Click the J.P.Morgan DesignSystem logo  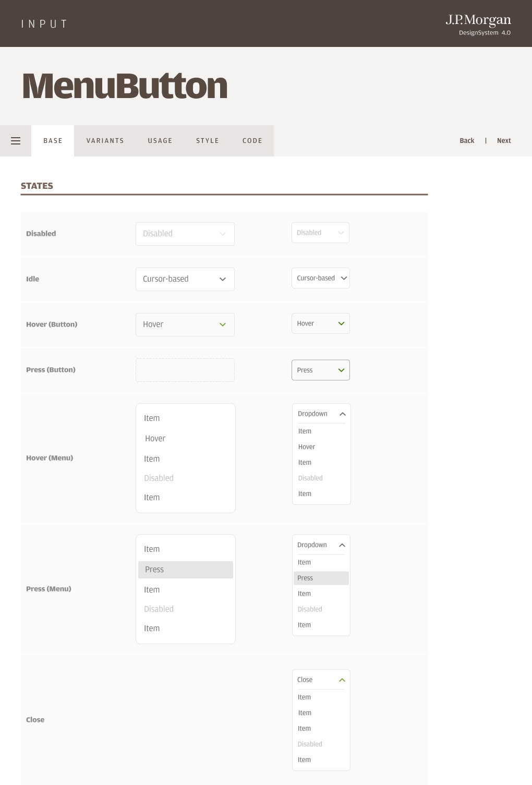point(478,25)
